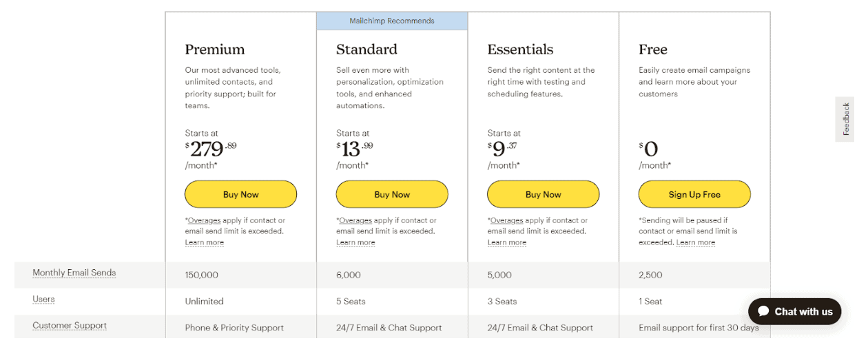Click the chat bubble icon in Chat with us
868x347 pixels.
[763, 312]
